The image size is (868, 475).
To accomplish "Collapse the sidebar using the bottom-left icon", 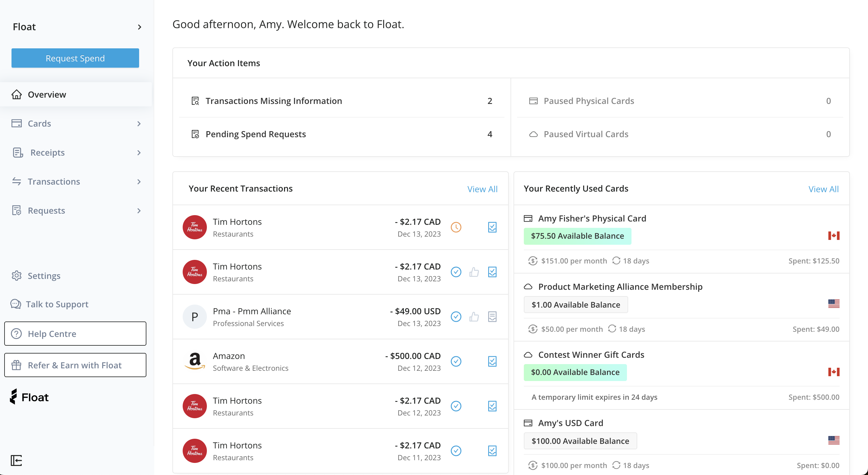I will tap(17, 461).
